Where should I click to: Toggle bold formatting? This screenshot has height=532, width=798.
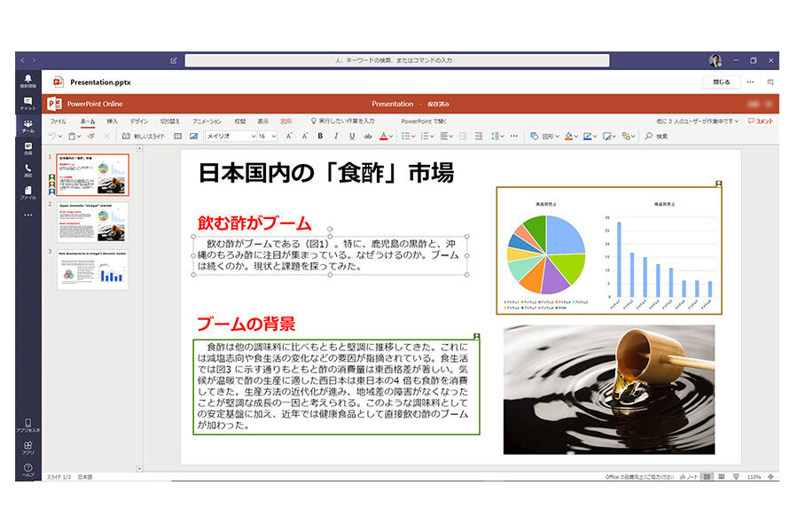[320, 137]
